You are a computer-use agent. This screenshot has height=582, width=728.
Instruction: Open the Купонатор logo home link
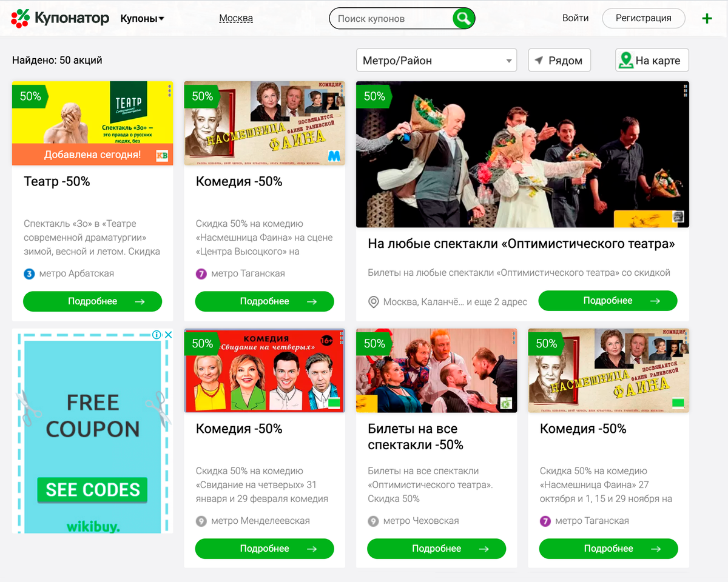tap(60, 18)
